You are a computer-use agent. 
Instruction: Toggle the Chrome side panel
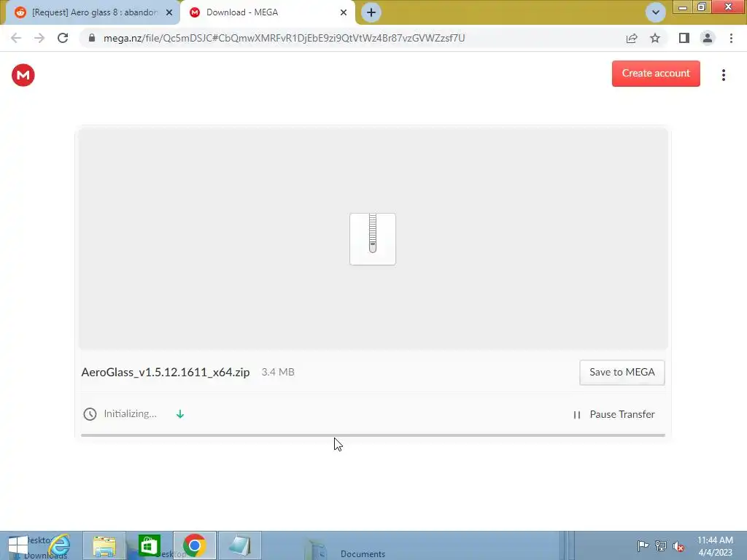pos(684,38)
